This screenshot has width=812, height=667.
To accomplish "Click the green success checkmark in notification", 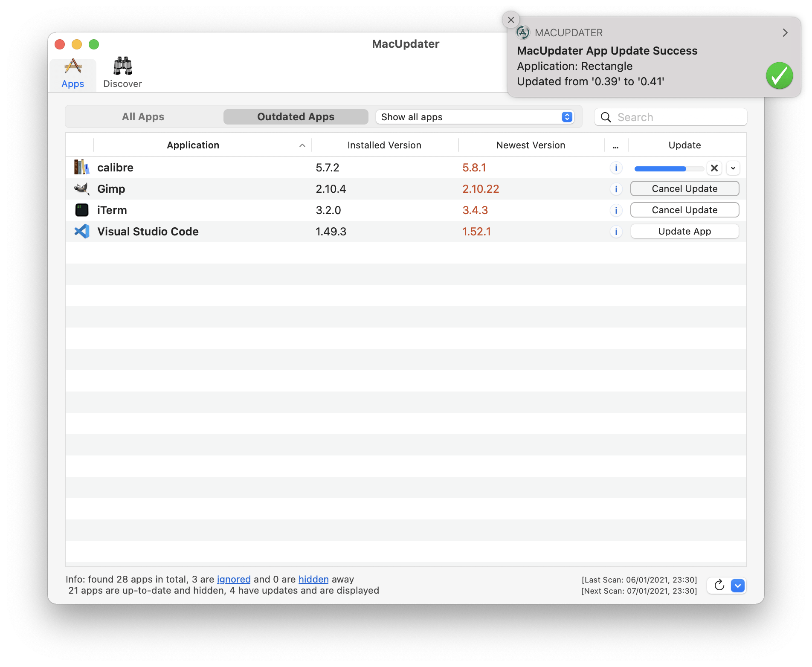I will coord(779,75).
